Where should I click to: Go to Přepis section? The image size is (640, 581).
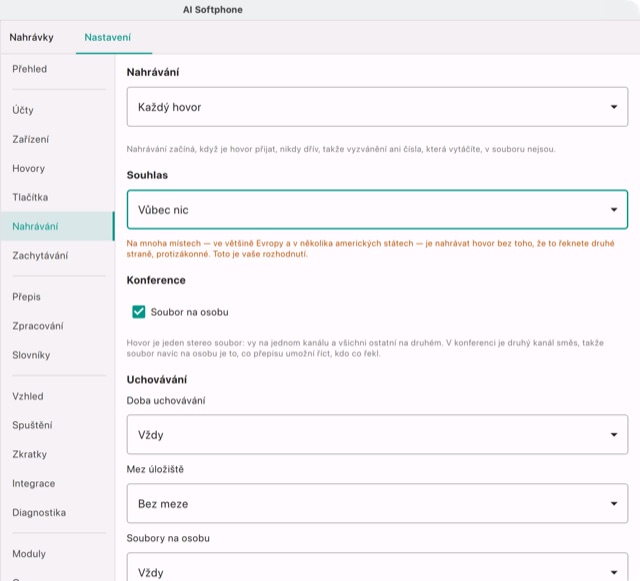click(x=57, y=297)
